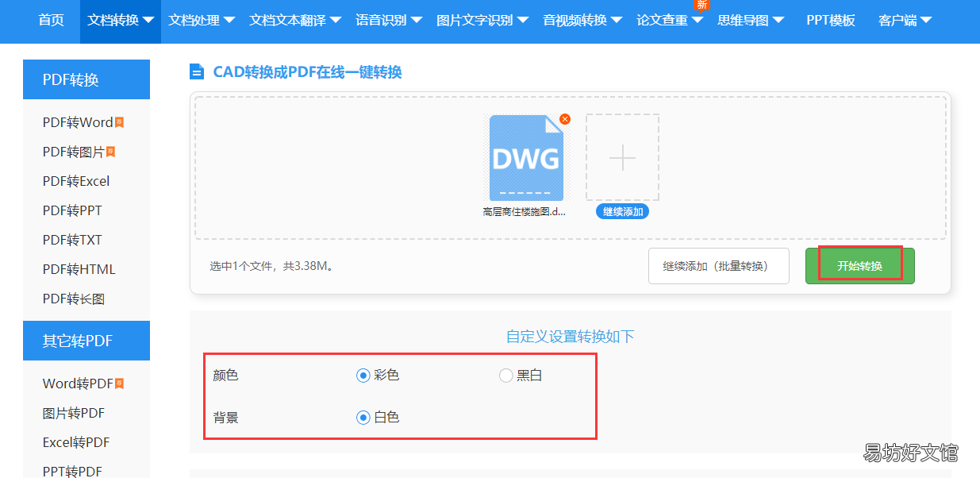Click the text 选中1个文件，共3.38M。
The width and height of the screenshot is (980, 478).
[274, 266]
